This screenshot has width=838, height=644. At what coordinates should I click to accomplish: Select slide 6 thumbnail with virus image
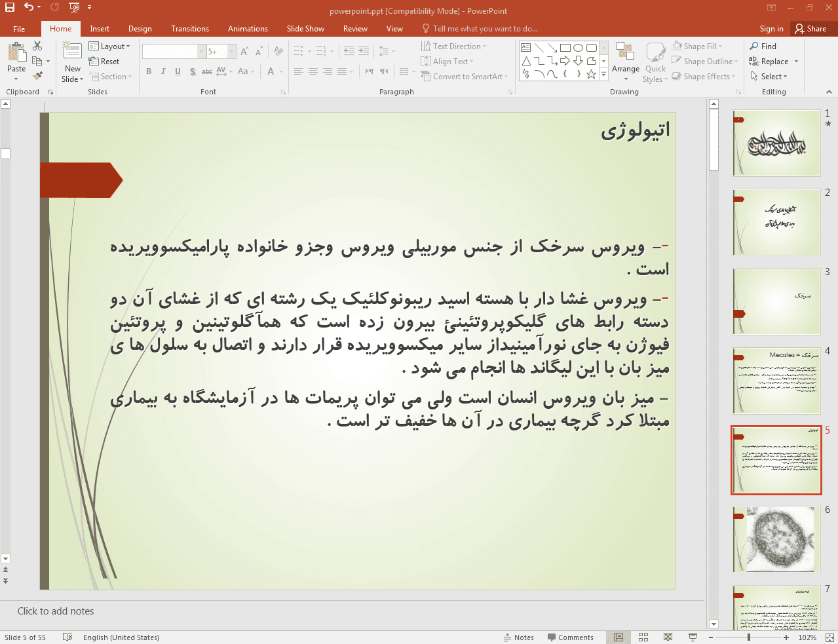[x=776, y=539]
